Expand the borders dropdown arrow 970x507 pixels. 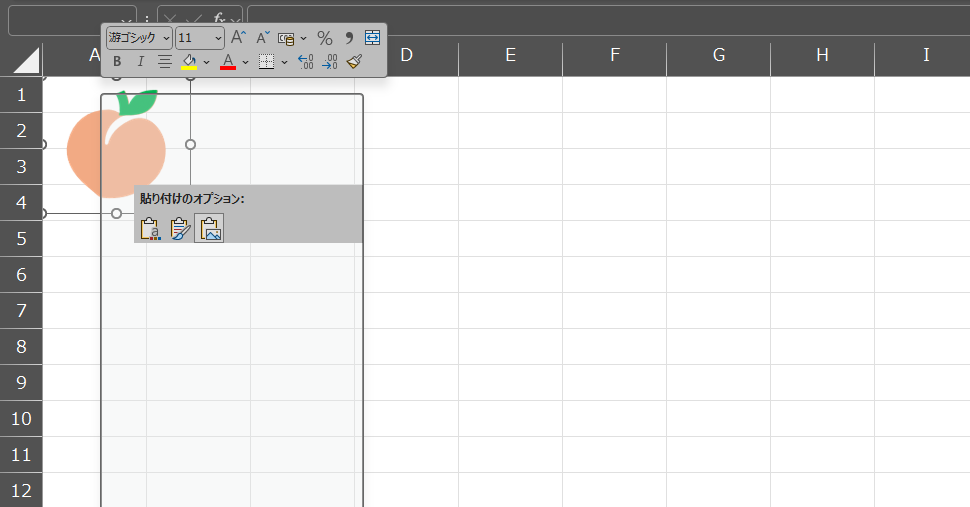(x=285, y=62)
